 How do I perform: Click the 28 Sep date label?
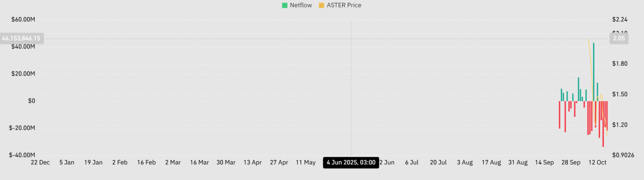click(571, 162)
